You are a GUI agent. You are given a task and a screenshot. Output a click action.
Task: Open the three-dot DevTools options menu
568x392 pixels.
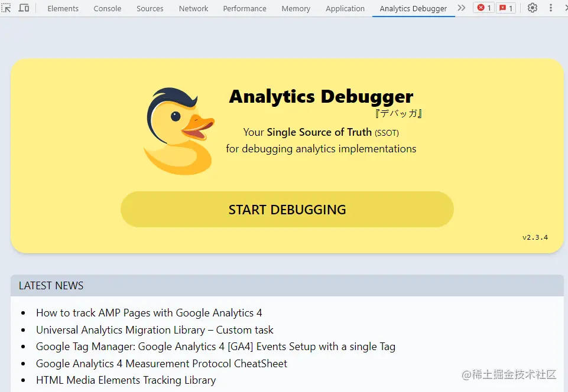point(551,8)
